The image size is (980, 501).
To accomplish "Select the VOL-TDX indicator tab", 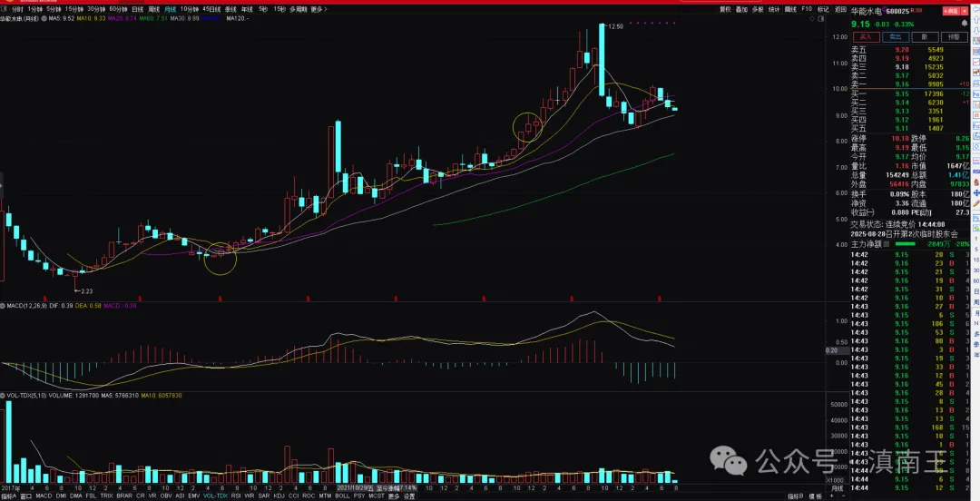I will [x=215, y=496].
